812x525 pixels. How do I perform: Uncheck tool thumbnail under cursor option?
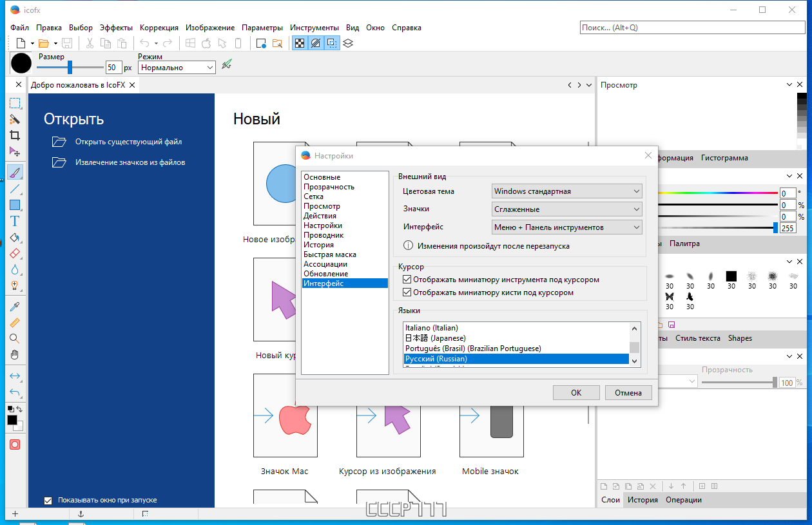coord(407,280)
